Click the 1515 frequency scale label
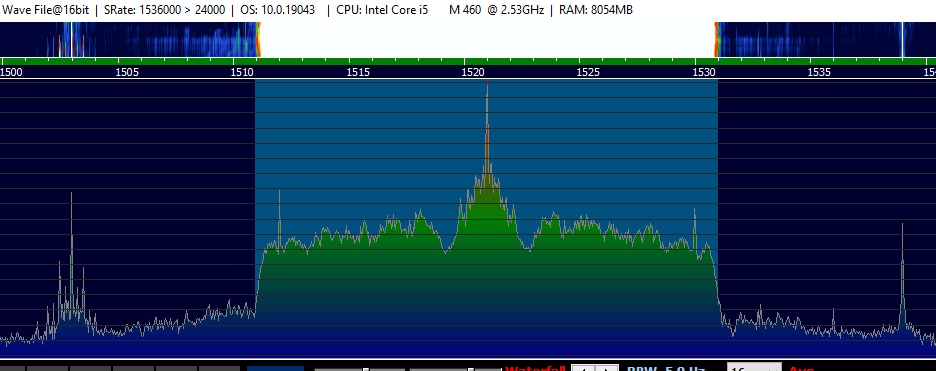This screenshot has width=936, height=371. point(358,73)
